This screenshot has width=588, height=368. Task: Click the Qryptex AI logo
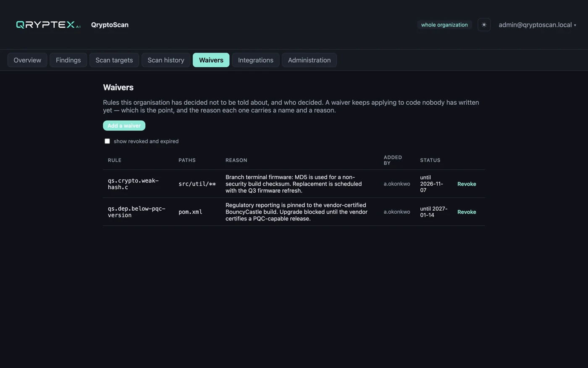pos(48,25)
